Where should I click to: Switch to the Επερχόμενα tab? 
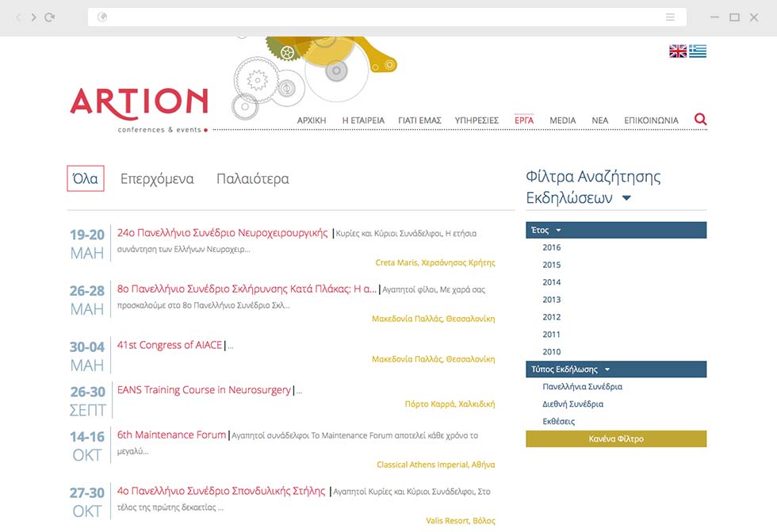click(157, 179)
